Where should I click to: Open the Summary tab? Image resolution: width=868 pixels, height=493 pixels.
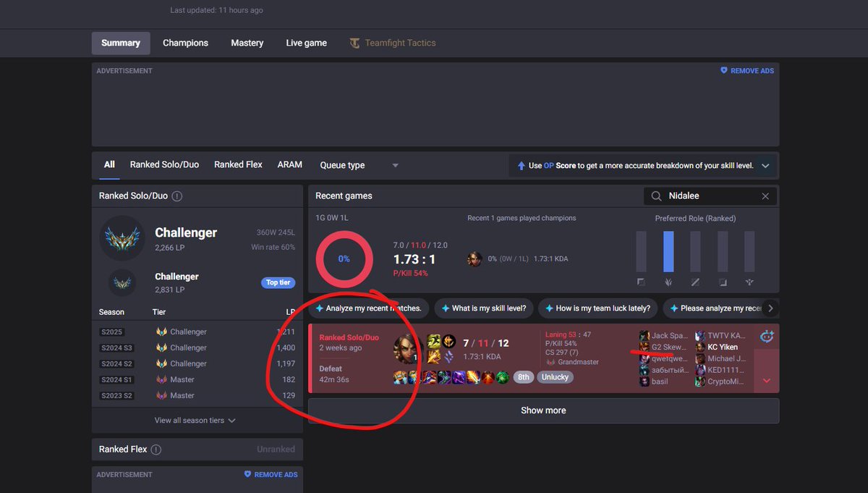[121, 43]
